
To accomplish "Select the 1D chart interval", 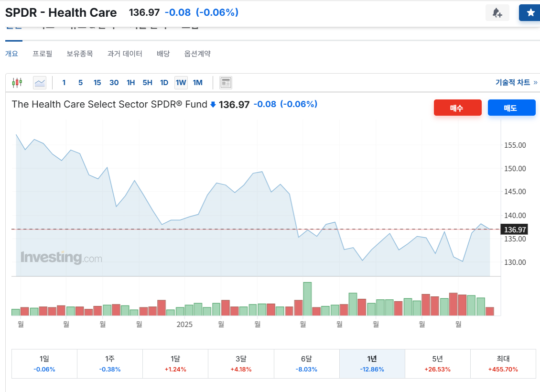I will pos(164,83).
